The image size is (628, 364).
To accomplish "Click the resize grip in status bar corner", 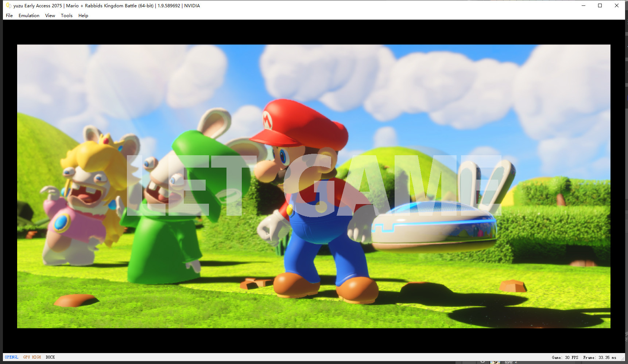I will (623, 359).
